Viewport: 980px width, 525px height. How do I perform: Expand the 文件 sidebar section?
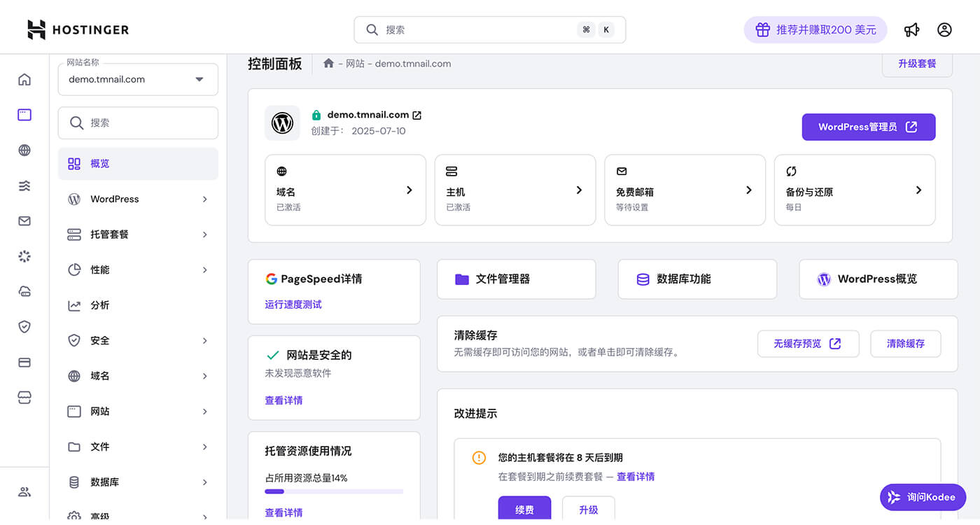tap(138, 447)
